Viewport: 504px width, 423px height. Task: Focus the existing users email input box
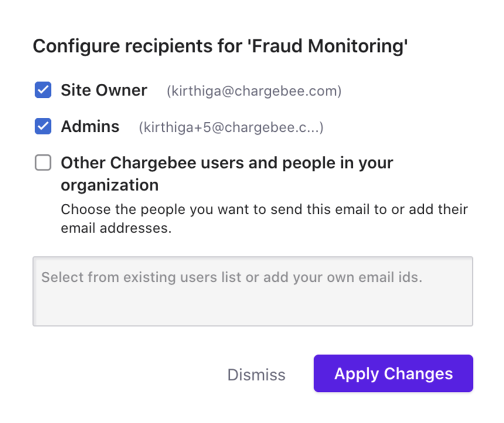(253, 291)
